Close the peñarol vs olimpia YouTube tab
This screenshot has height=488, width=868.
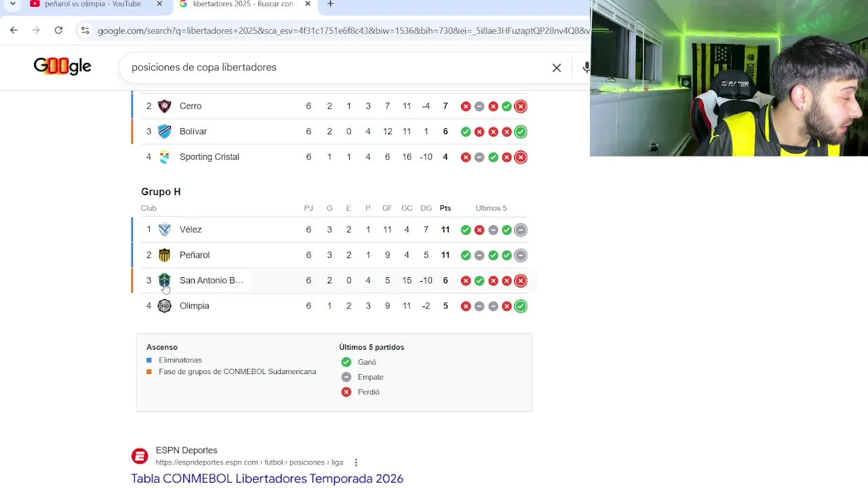point(159,4)
